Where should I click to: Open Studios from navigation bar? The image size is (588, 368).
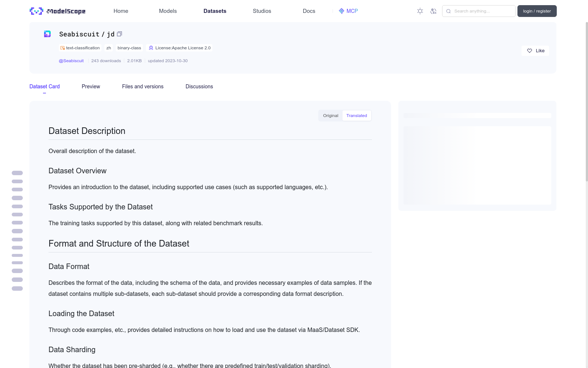[x=262, y=11]
